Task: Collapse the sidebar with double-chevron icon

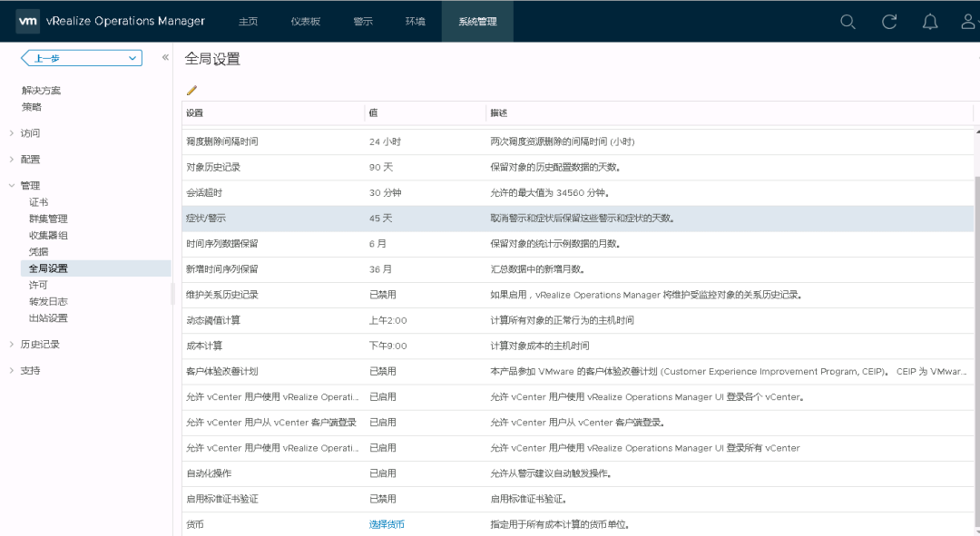Action: tap(166, 57)
